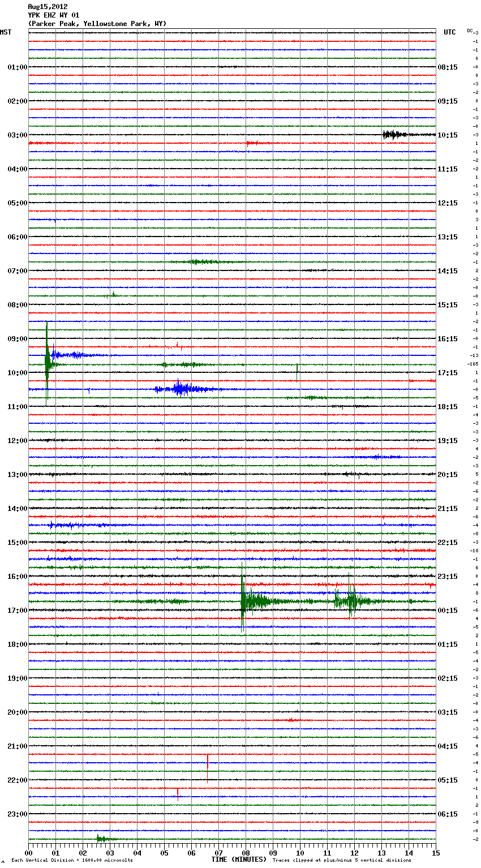
Task: Click minute tick label 03 on the axis
Action: [x=110, y=853]
